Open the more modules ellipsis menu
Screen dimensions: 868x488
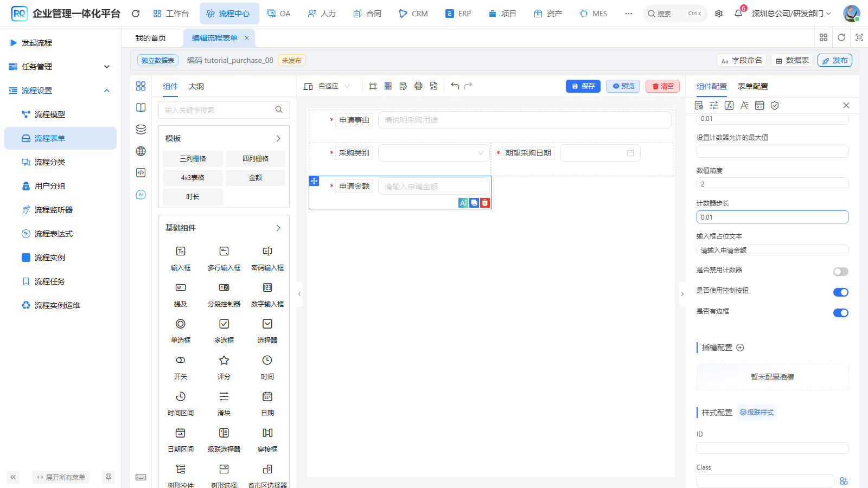pos(629,14)
